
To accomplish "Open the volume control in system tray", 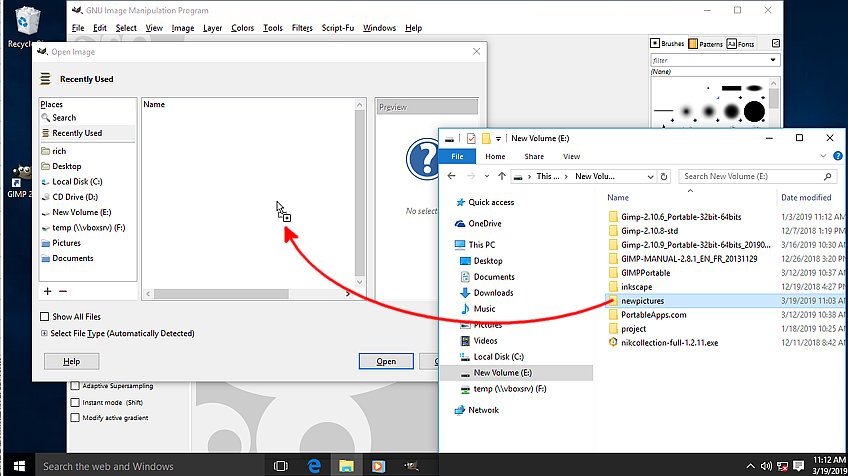I will pyautogui.click(x=766, y=466).
